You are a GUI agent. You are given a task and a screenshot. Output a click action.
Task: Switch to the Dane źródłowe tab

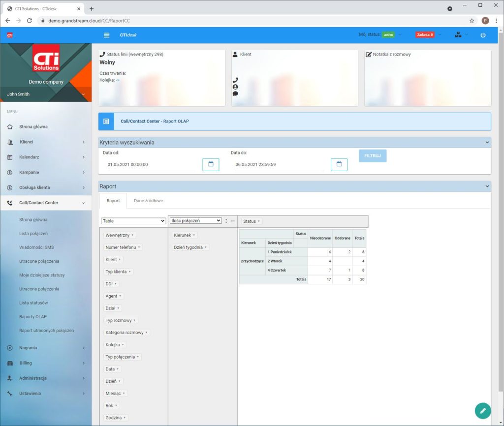click(x=148, y=201)
